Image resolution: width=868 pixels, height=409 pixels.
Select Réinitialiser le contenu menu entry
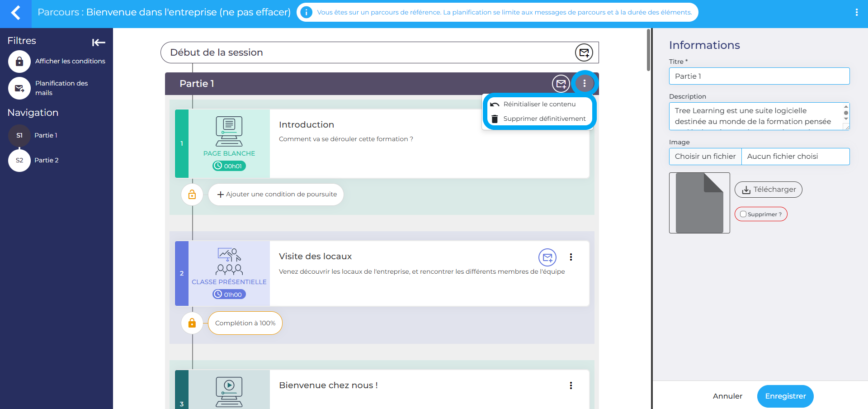[539, 104]
